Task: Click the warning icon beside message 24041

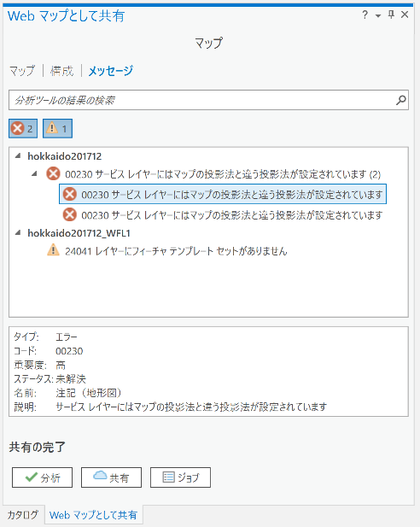Action: (53, 250)
